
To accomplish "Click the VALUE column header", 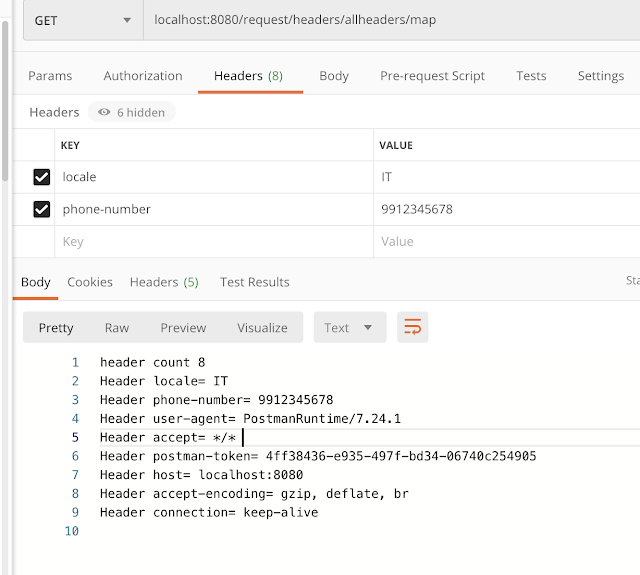I will pyautogui.click(x=396, y=146).
